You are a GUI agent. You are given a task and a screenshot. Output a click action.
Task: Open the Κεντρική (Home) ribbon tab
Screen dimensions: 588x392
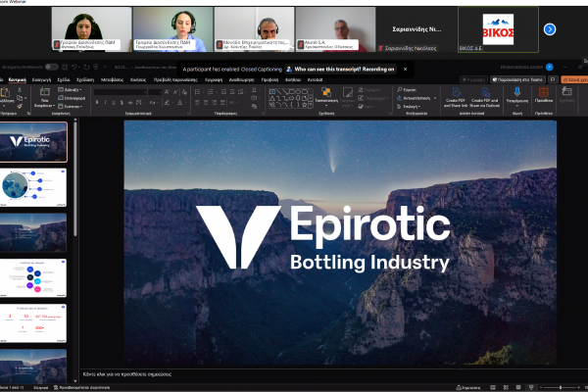(18, 79)
